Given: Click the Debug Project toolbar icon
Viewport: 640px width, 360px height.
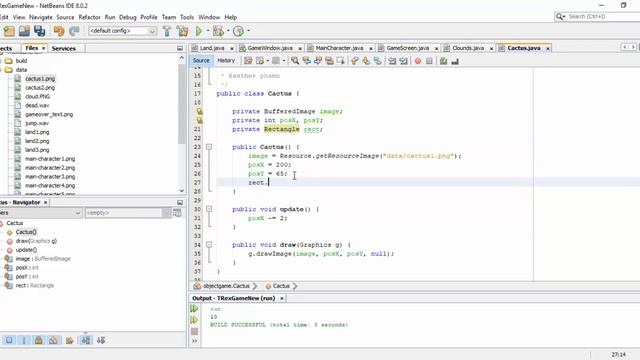Looking at the screenshot, I should click(x=218, y=31).
